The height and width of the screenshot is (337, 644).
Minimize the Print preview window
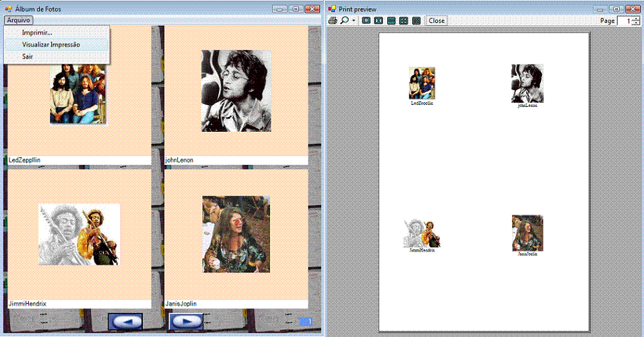click(600, 9)
